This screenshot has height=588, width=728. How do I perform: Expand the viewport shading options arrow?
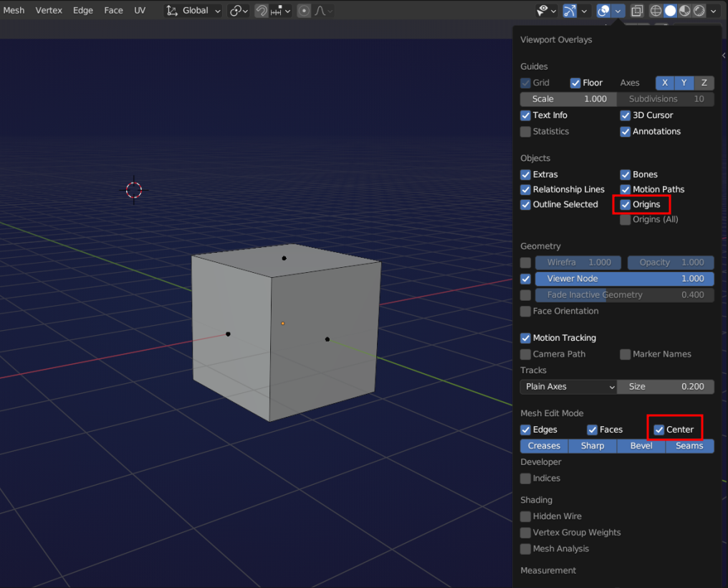tap(713, 11)
